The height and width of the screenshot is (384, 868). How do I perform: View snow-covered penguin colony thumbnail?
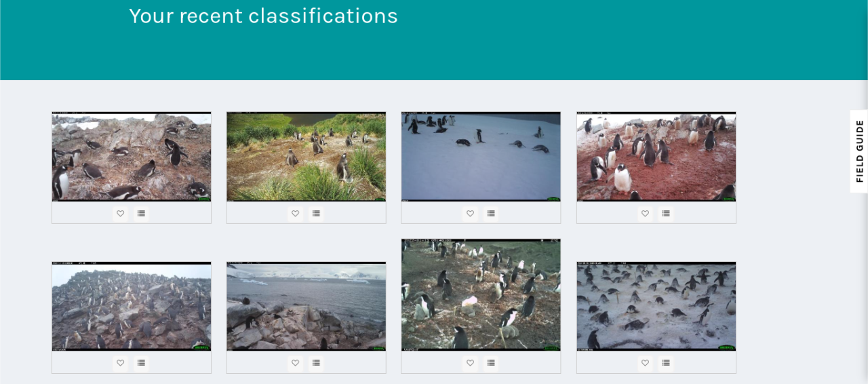(656, 307)
